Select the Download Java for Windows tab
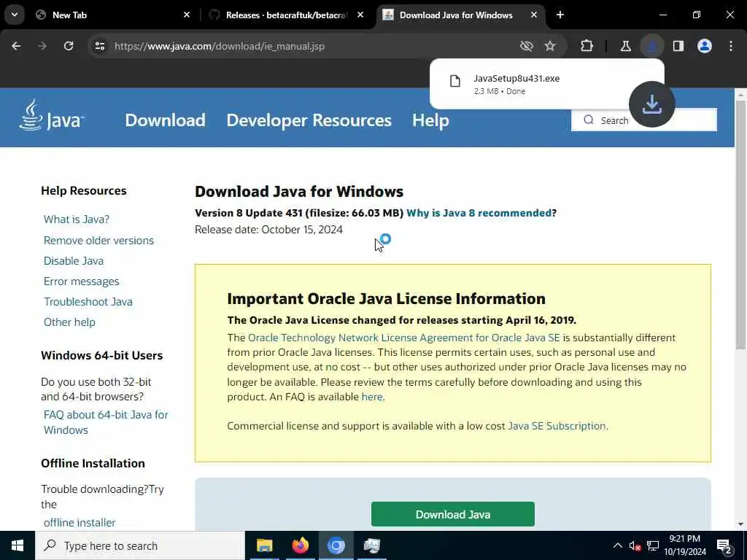 point(461,15)
